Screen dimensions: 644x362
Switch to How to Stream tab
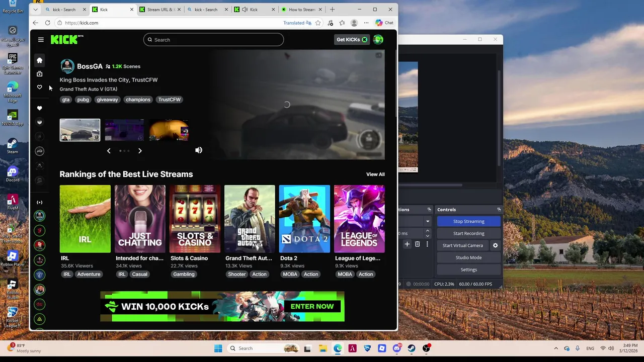(302, 10)
